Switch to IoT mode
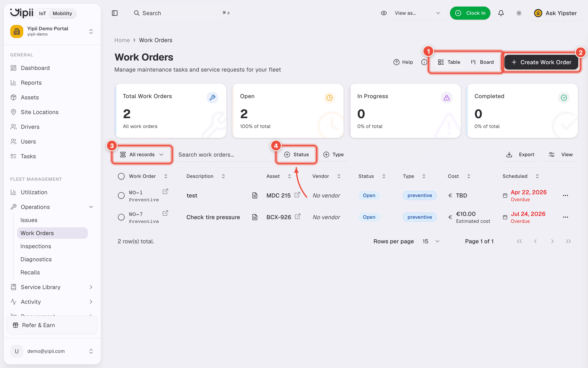The image size is (588, 368). coord(42,13)
